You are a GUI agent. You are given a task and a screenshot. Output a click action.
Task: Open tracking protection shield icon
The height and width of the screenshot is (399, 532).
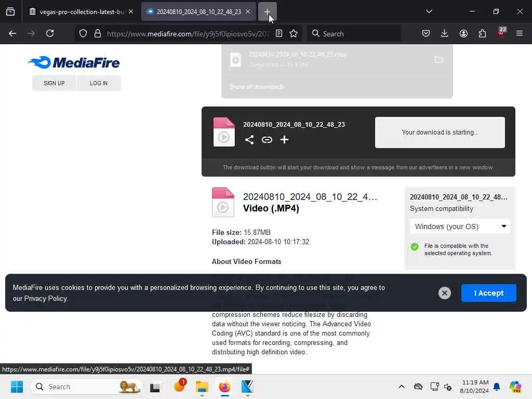[83, 34]
